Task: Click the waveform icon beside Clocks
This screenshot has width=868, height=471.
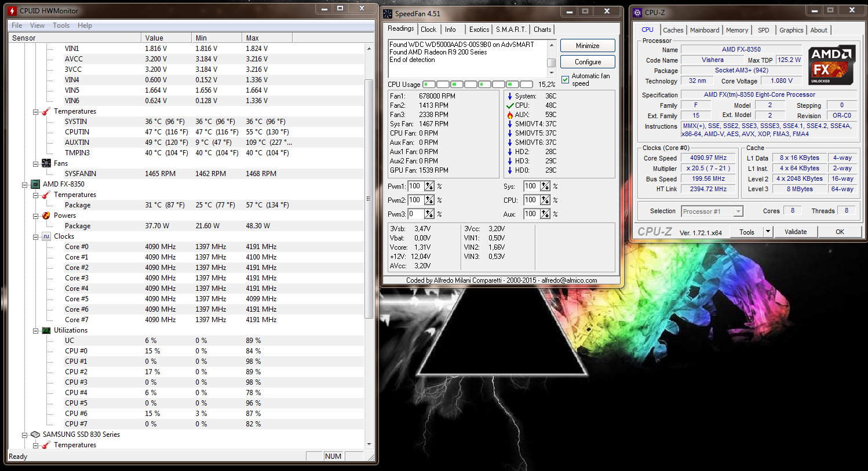Action: click(46, 236)
